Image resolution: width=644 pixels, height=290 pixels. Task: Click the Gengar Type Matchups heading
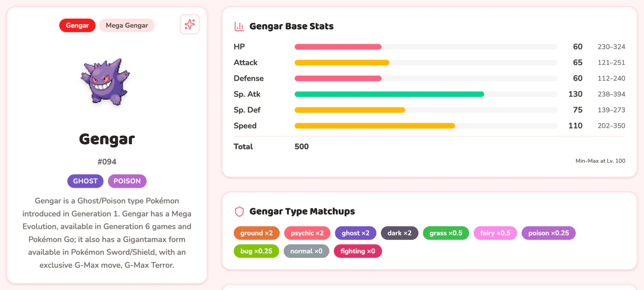coord(302,211)
